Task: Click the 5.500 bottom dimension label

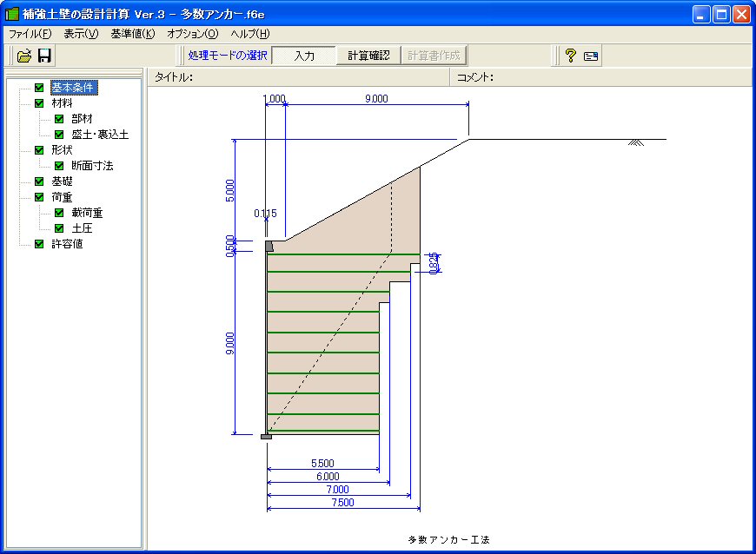Action: click(x=322, y=464)
